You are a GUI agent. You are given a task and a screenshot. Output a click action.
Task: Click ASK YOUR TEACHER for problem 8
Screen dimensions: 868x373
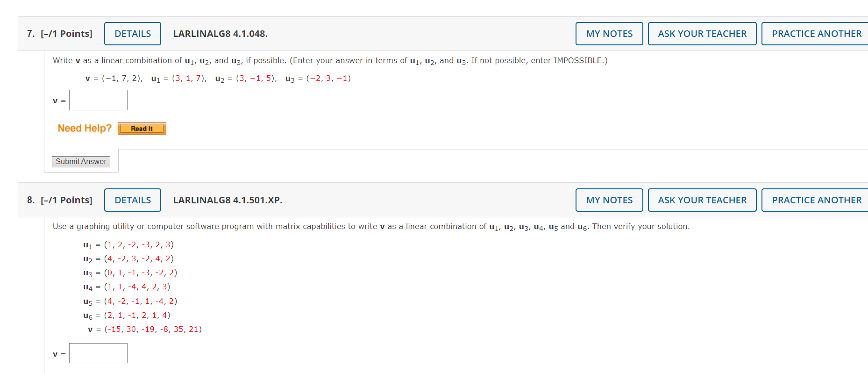pyautogui.click(x=702, y=200)
